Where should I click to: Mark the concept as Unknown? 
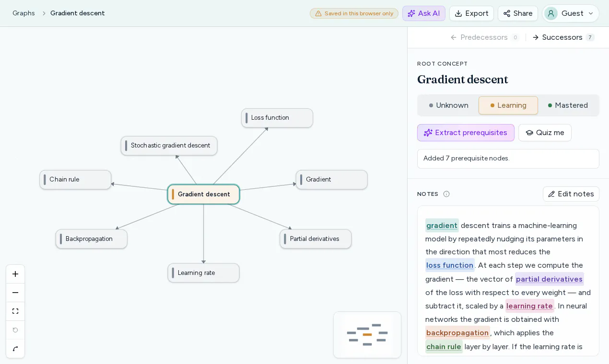[x=448, y=105]
